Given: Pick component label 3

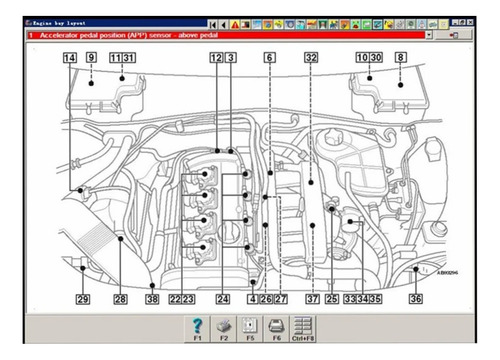Looking at the screenshot, I should tap(231, 58).
